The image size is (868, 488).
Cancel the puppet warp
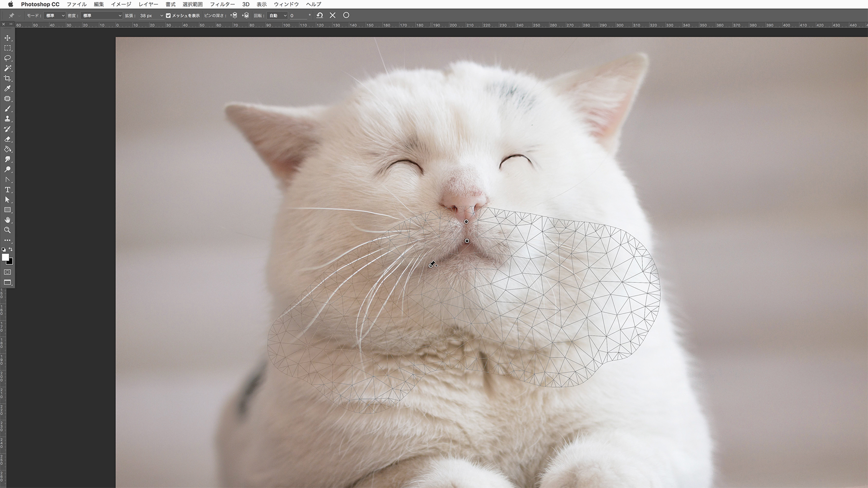(x=333, y=15)
